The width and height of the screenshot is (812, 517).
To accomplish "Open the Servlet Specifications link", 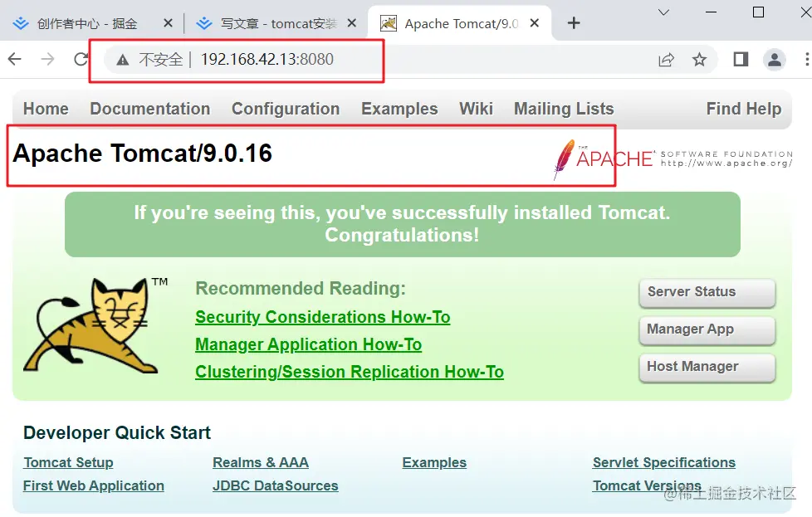I will (x=664, y=463).
